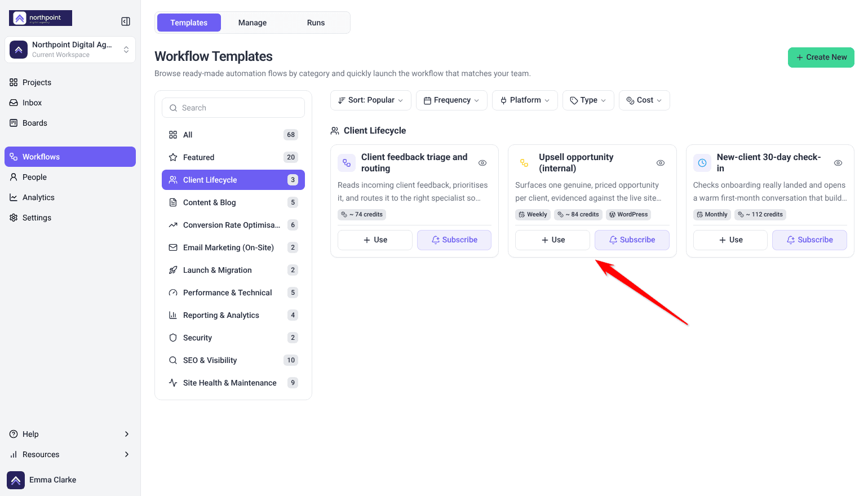Expand the Help menu
868x496 pixels.
(70, 434)
